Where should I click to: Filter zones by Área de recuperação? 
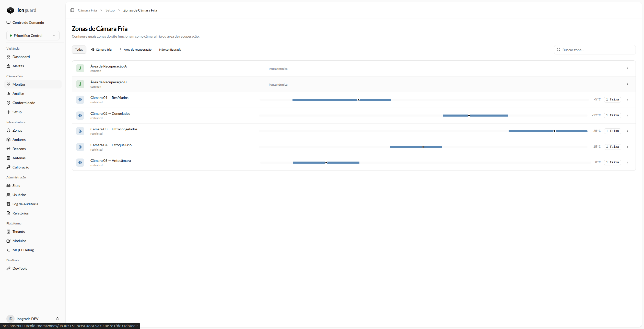[x=135, y=50]
